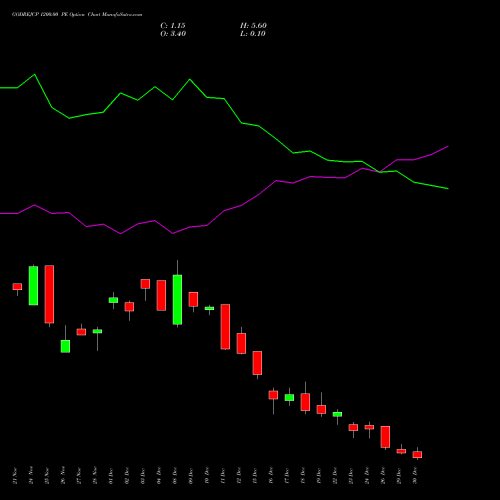Select the open value O: 3.40

(x=173, y=34)
